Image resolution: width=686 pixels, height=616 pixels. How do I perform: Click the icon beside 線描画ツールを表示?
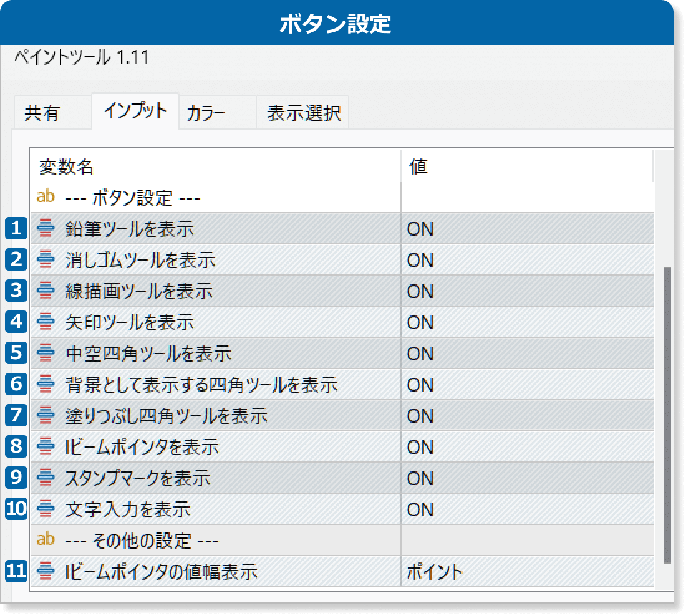pyautogui.click(x=46, y=291)
